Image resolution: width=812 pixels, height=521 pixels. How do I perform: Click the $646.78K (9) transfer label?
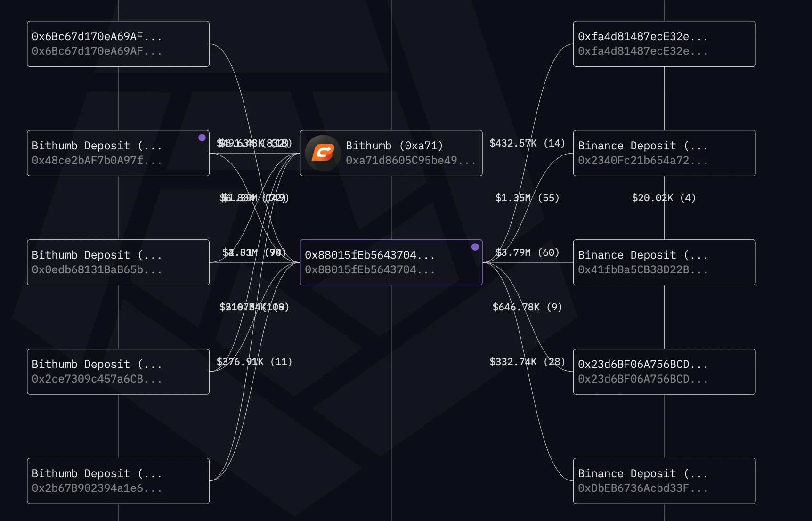click(527, 307)
